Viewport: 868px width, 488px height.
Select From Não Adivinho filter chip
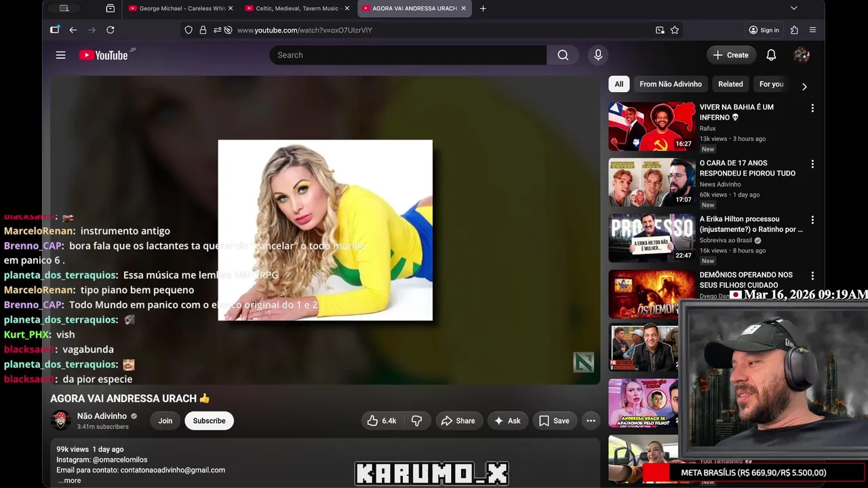(x=671, y=84)
